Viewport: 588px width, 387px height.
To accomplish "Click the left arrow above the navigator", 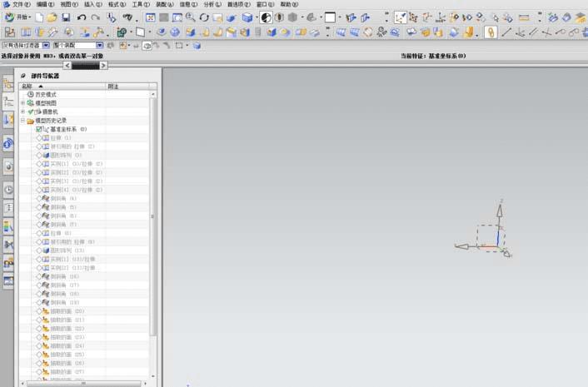I will pos(67,66).
